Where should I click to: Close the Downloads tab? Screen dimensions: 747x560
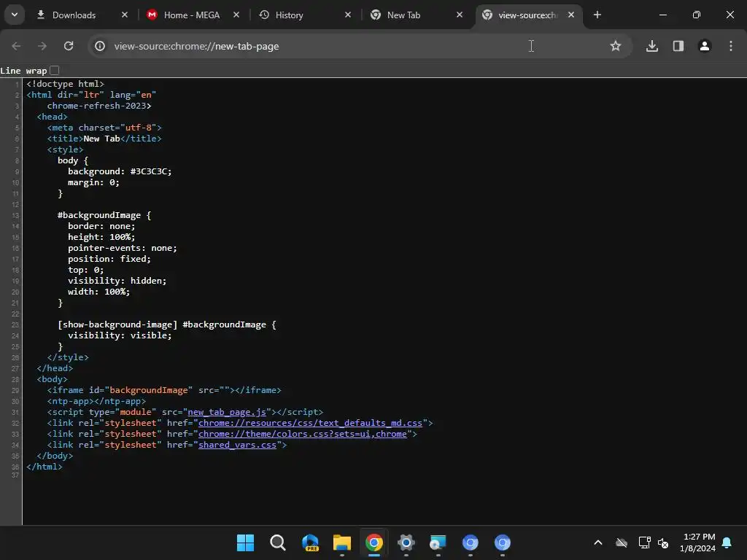point(125,15)
